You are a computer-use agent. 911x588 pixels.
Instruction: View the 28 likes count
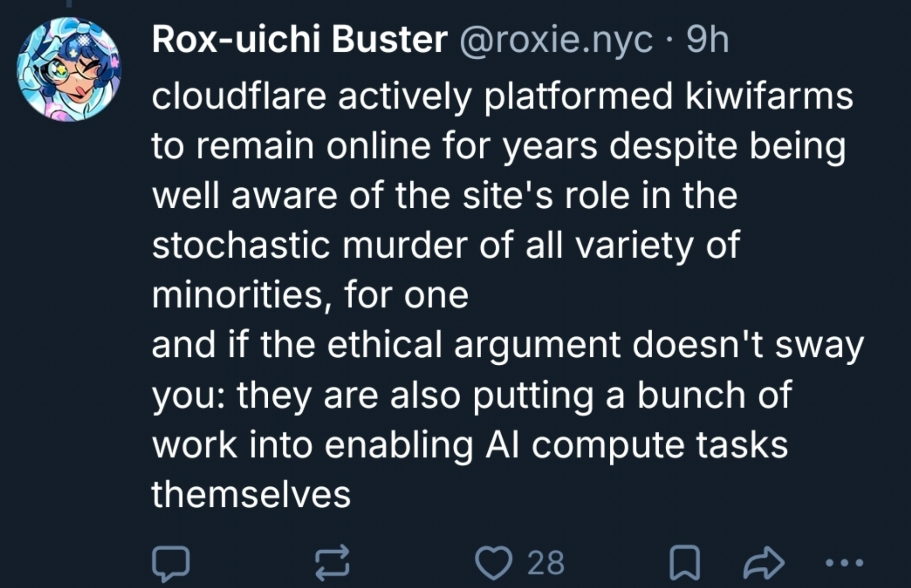(x=546, y=563)
